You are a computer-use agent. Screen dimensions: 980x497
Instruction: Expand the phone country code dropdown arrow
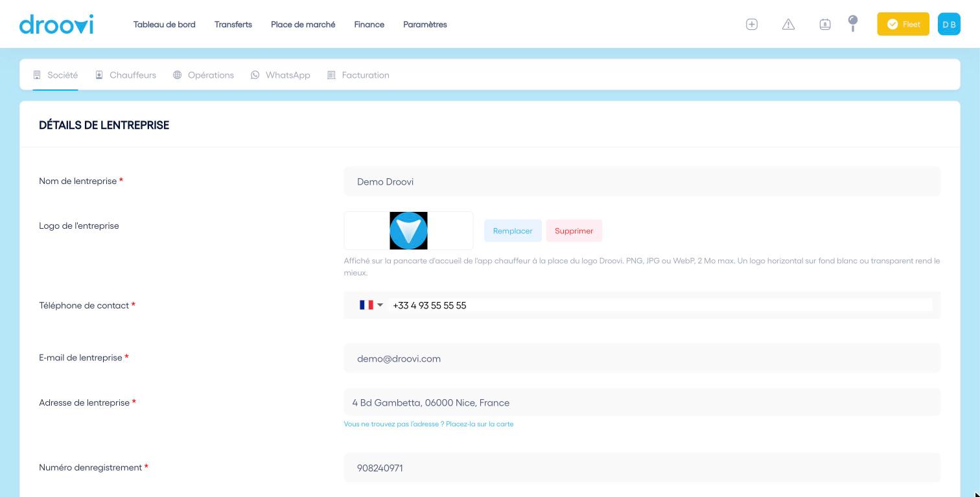tap(380, 305)
